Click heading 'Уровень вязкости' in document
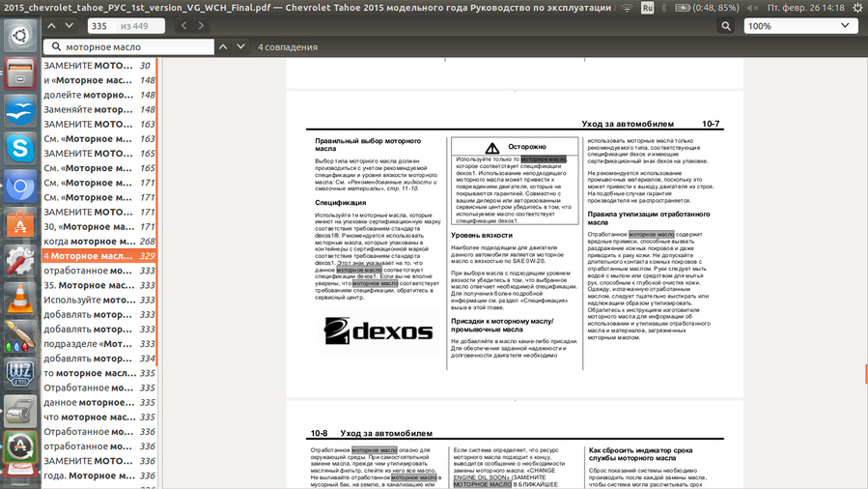Screen dimensions: 868x489 tap(482, 236)
